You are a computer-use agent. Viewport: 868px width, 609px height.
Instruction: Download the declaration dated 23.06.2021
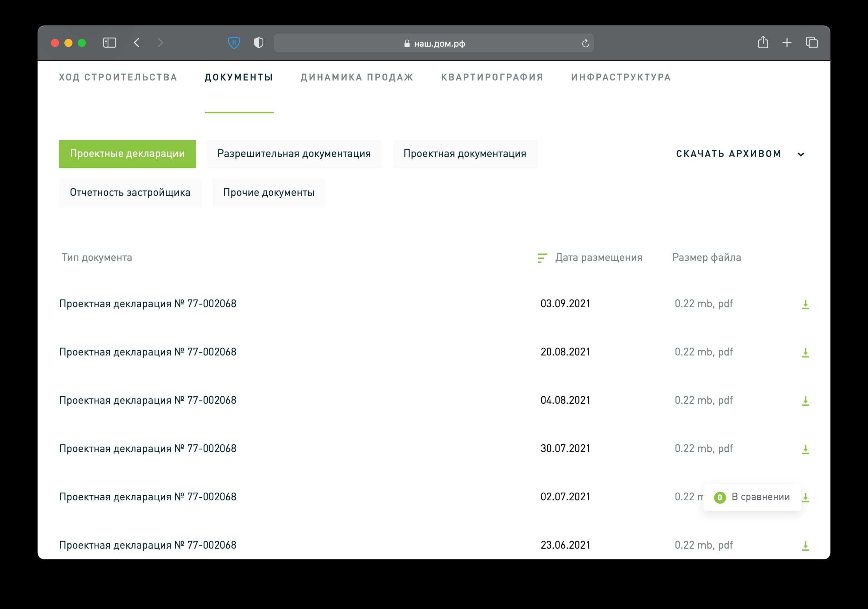click(805, 546)
